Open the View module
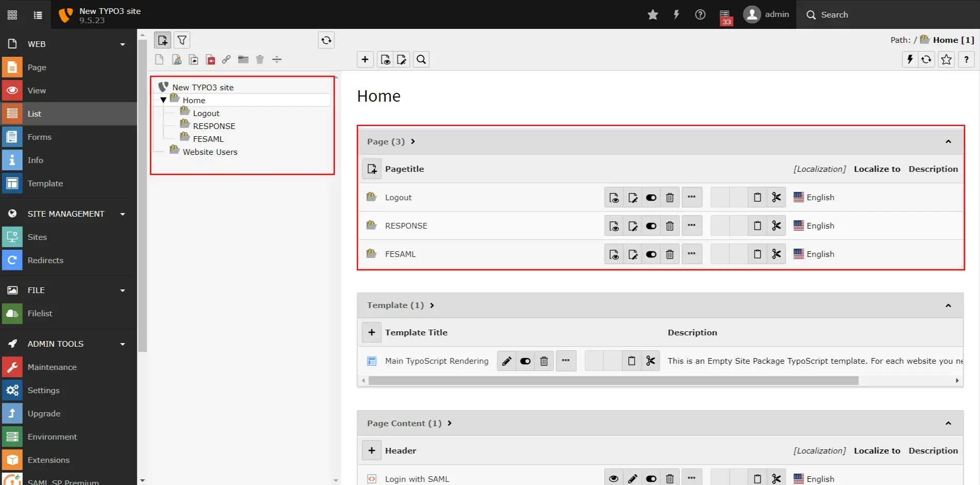Image resolution: width=980 pixels, height=485 pixels. click(69, 90)
